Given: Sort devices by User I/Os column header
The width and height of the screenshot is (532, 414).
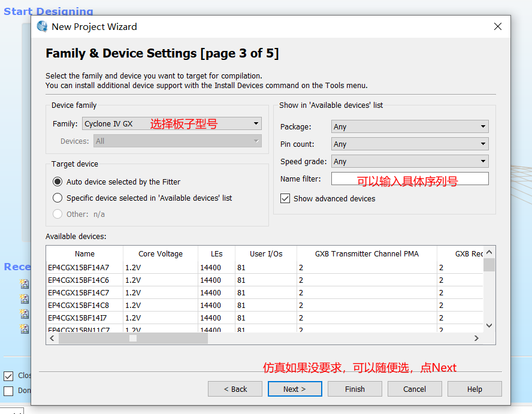Looking at the screenshot, I should point(266,254).
